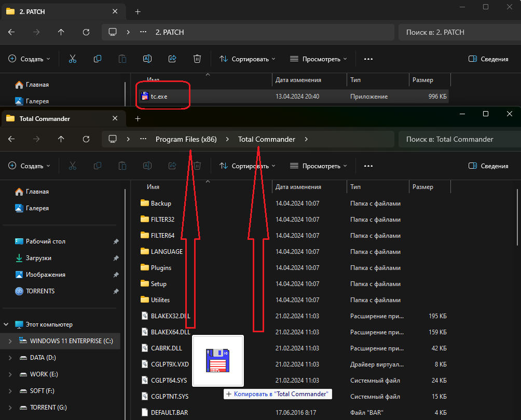Click the Rename icon in 2. PATCH toolbar
Viewport: 521px width, 420px height.
[x=147, y=59]
